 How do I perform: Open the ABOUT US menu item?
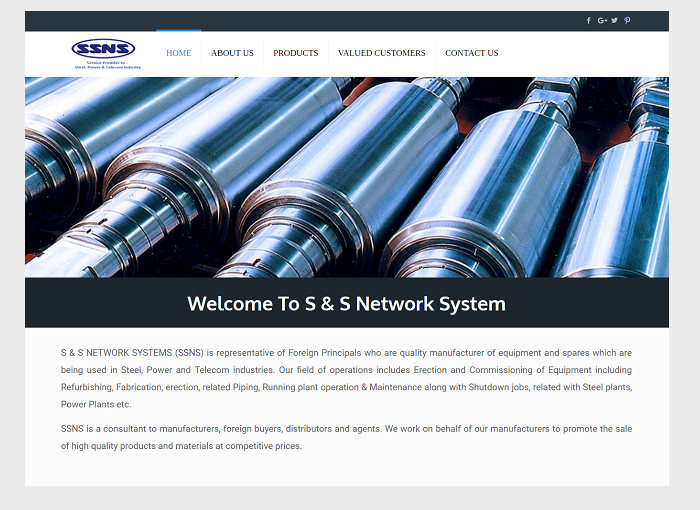(232, 53)
